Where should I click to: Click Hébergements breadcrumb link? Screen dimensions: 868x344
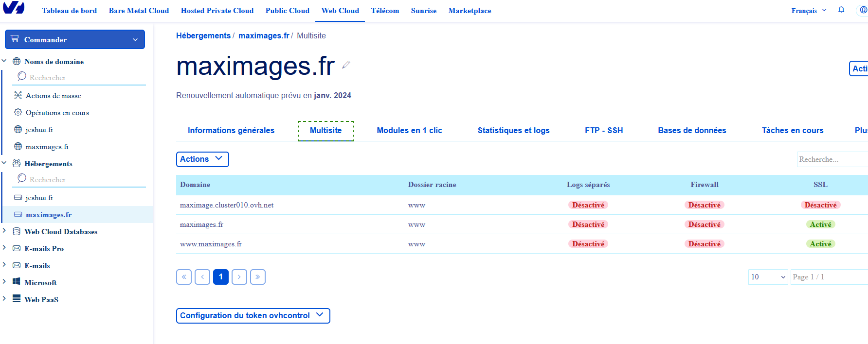click(203, 35)
